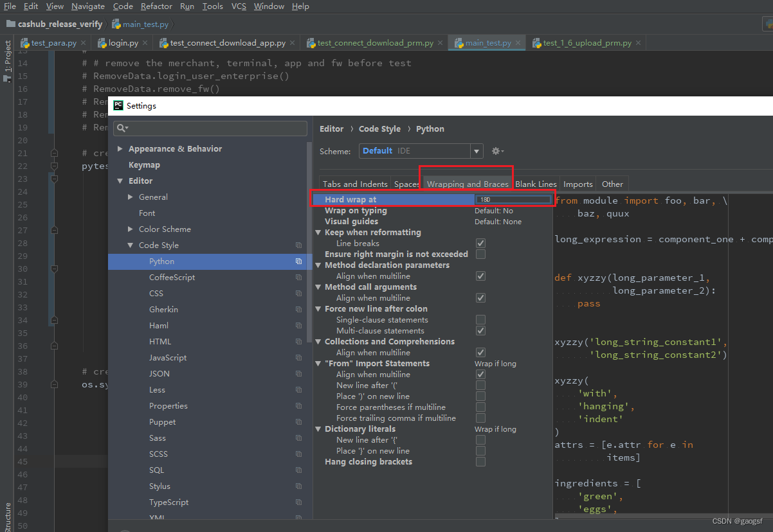Screen dimensions: 773x532
Task: Check New line after '(' for Dictionary literals
Action: click(x=480, y=439)
